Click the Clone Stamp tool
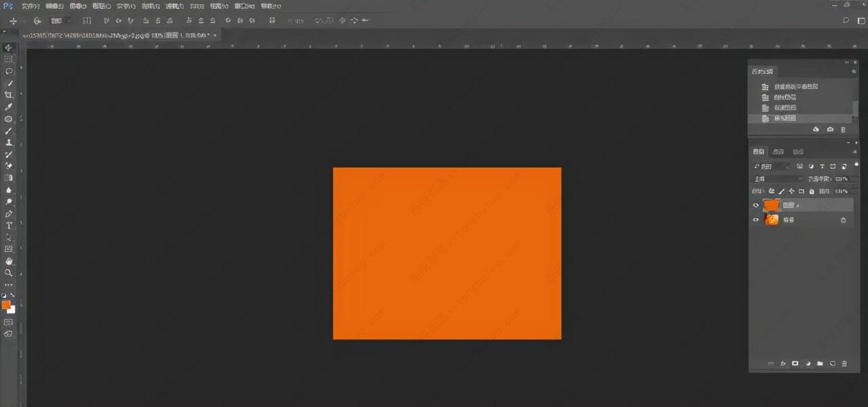Viewport: 868px width, 407px height. (9, 142)
